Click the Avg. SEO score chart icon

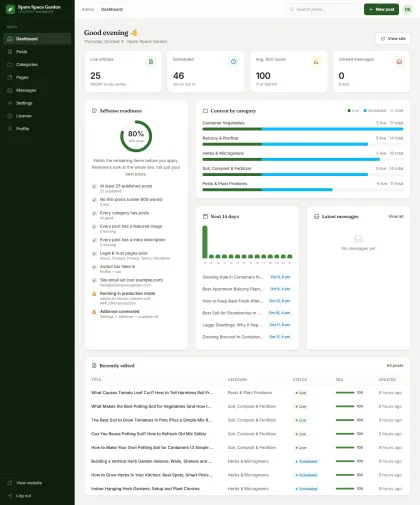click(x=316, y=62)
